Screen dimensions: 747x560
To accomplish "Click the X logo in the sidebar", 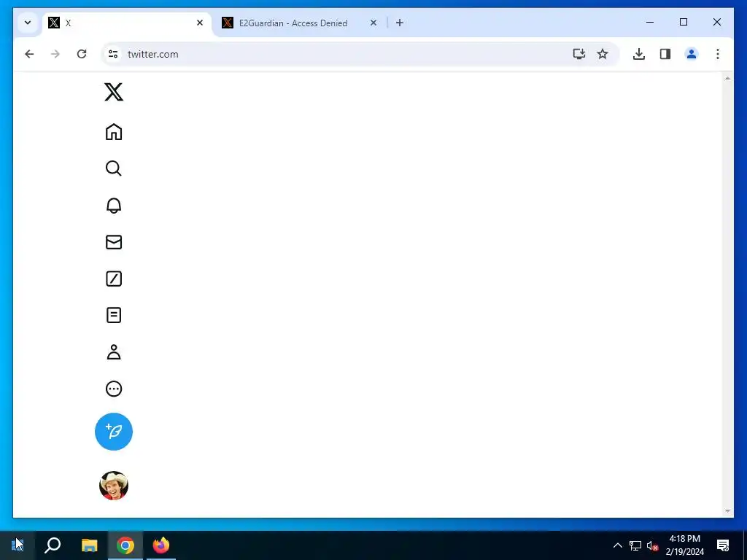I will click(x=113, y=92).
